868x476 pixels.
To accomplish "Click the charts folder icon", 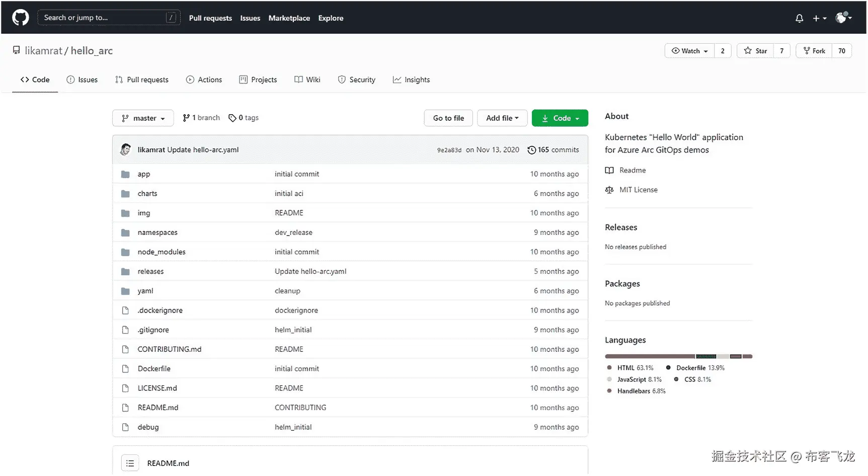I will [125, 194].
